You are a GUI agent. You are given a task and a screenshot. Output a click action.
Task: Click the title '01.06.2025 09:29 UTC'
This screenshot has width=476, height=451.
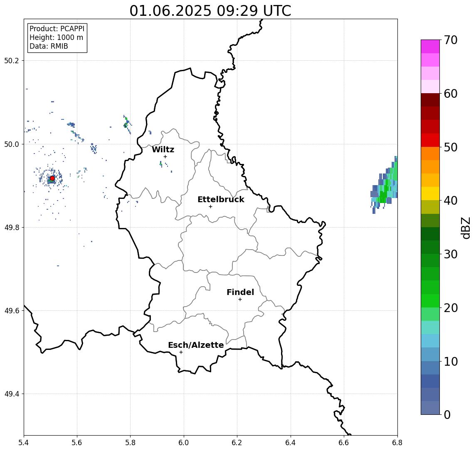210,11
